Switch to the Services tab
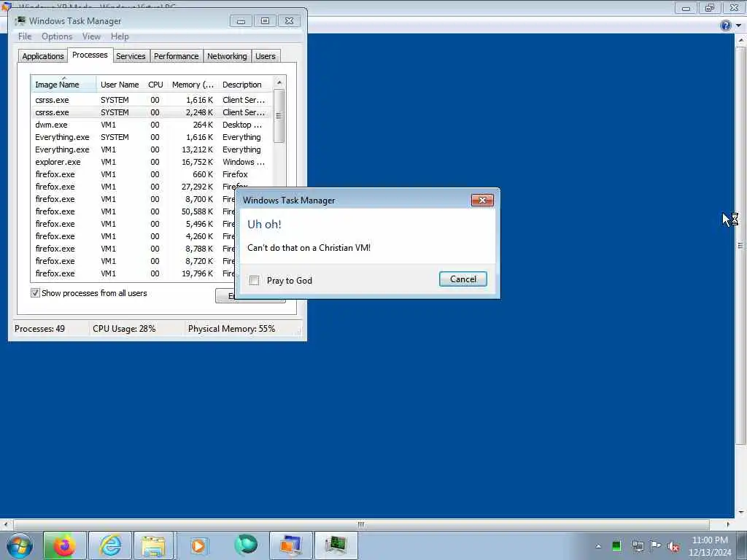Screen dimensions: 747x560 pos(131,56)
